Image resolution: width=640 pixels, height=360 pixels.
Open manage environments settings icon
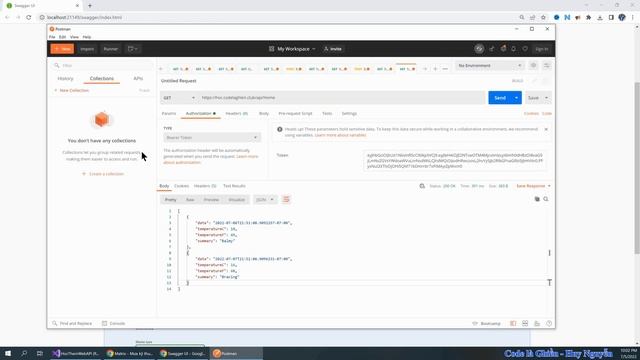[x=547, y=65]
